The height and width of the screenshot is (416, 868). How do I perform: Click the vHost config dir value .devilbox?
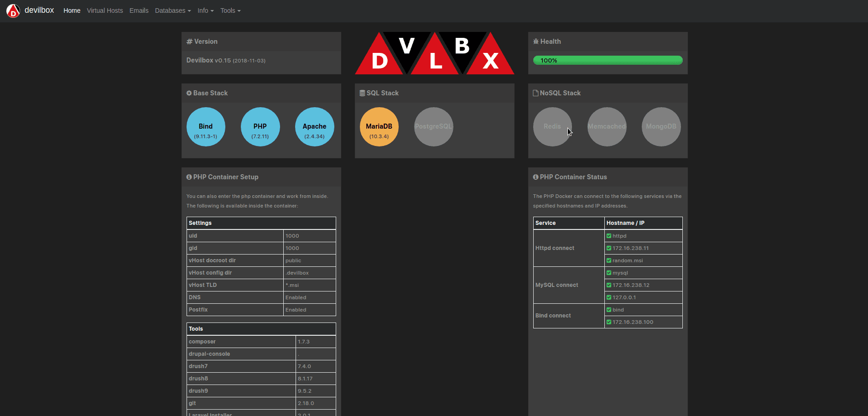[x=297, y=273]
